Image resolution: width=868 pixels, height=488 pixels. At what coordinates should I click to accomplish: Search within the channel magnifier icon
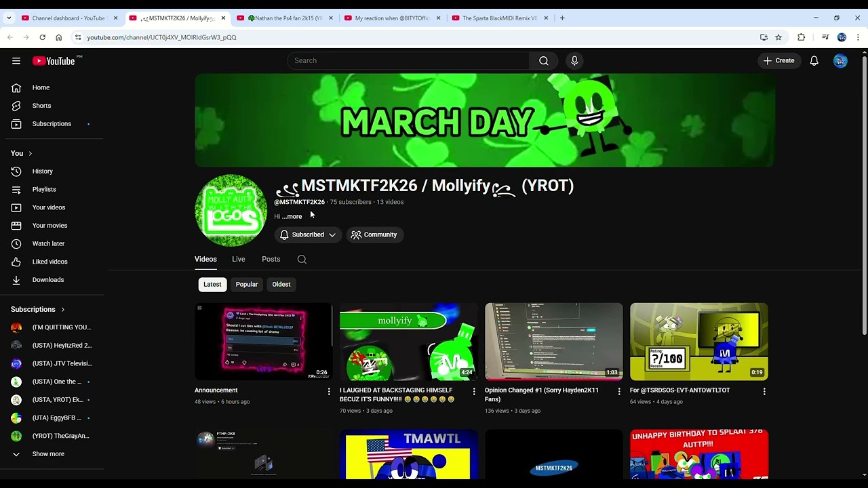point(302,260)
